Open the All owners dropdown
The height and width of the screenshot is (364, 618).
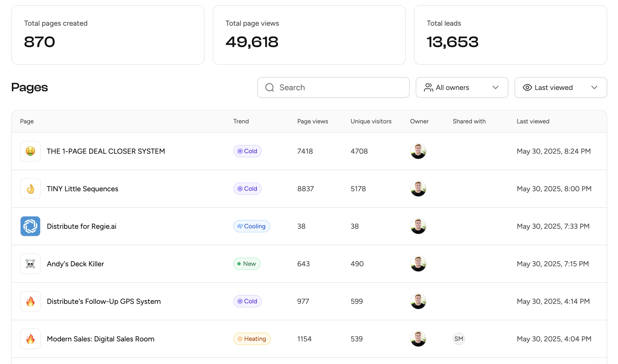[462, 87]
